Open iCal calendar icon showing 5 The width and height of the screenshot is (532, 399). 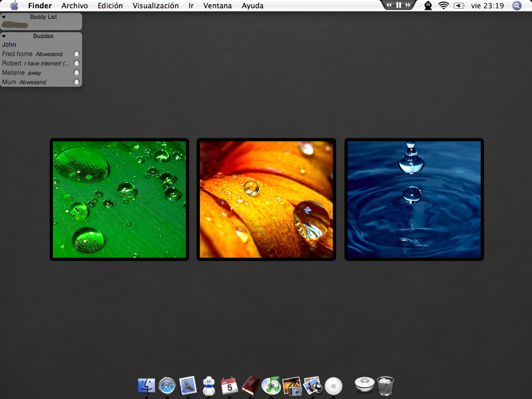[x=229, y=386]
